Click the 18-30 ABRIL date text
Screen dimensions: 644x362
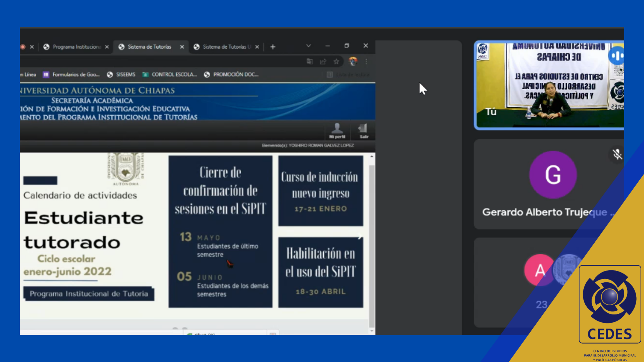(321, 292)
